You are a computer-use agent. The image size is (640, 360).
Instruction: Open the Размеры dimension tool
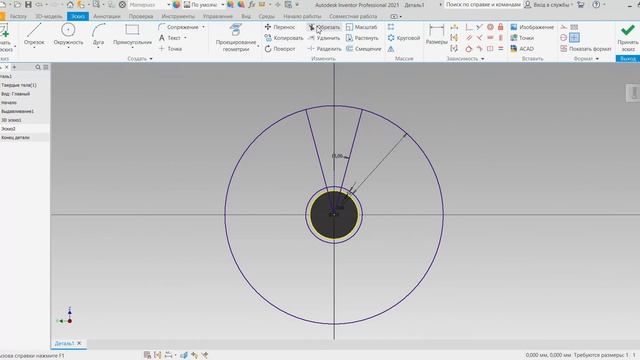(x=436, y=34)
